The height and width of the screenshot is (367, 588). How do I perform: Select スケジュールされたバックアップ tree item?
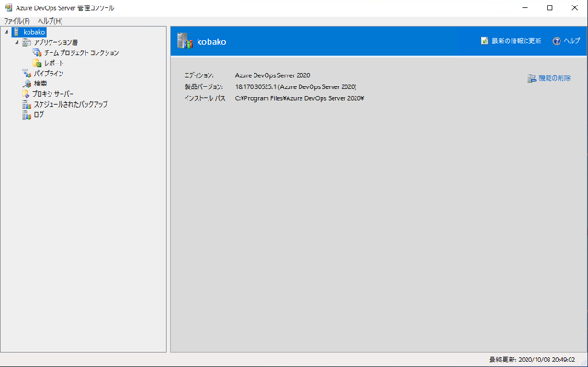click(x=71, y=104)
